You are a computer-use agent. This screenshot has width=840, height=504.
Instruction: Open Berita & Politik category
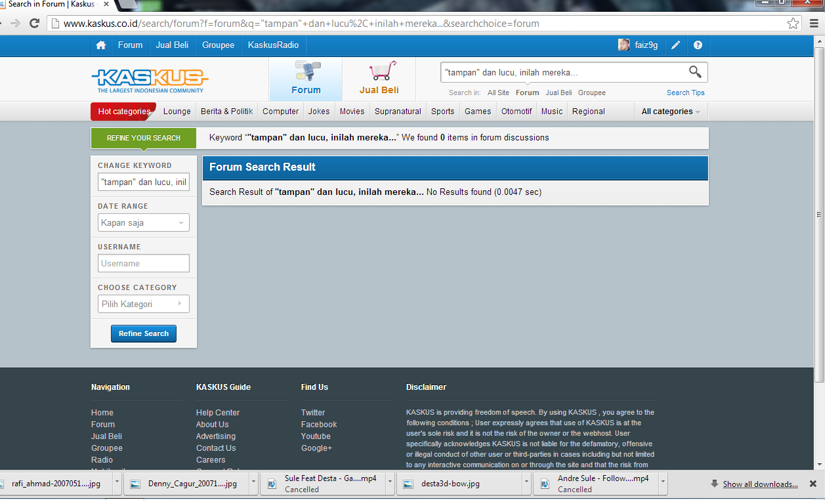pos(227,111)
